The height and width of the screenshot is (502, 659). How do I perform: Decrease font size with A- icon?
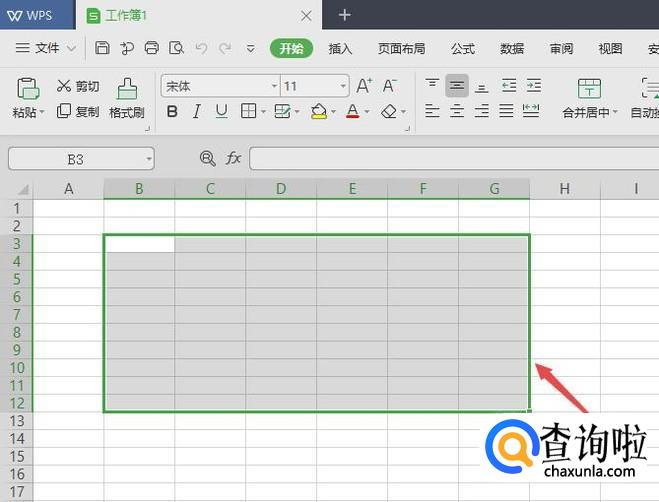[x=390, y=86]
